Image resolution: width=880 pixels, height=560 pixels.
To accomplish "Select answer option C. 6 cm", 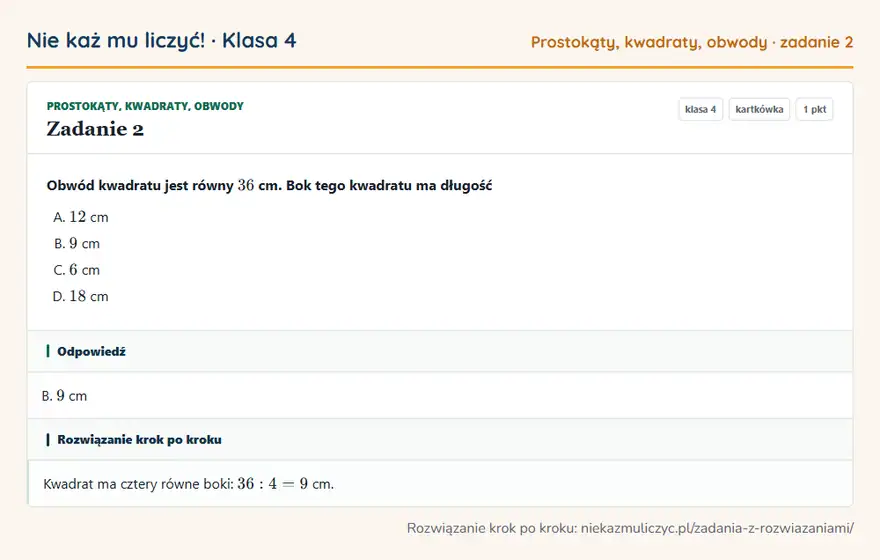I will (x=77, y=270).
